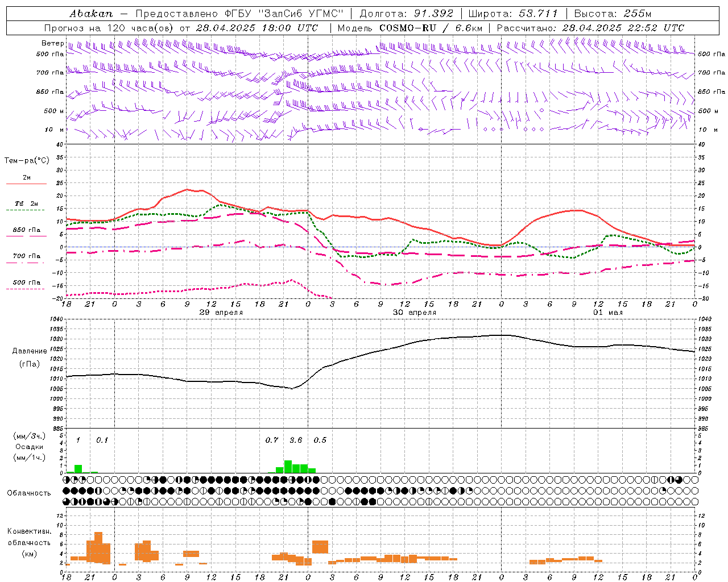Click the "Давление" pressure panel label

30,351
